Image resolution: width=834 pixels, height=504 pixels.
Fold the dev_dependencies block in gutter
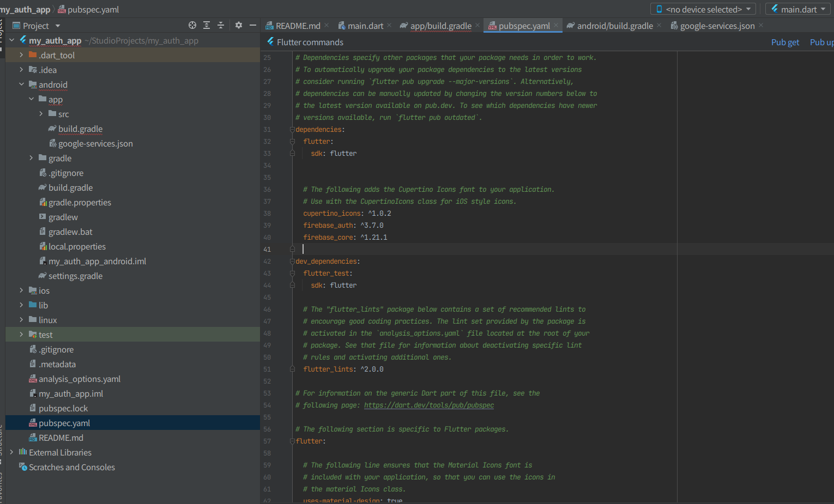292,262
